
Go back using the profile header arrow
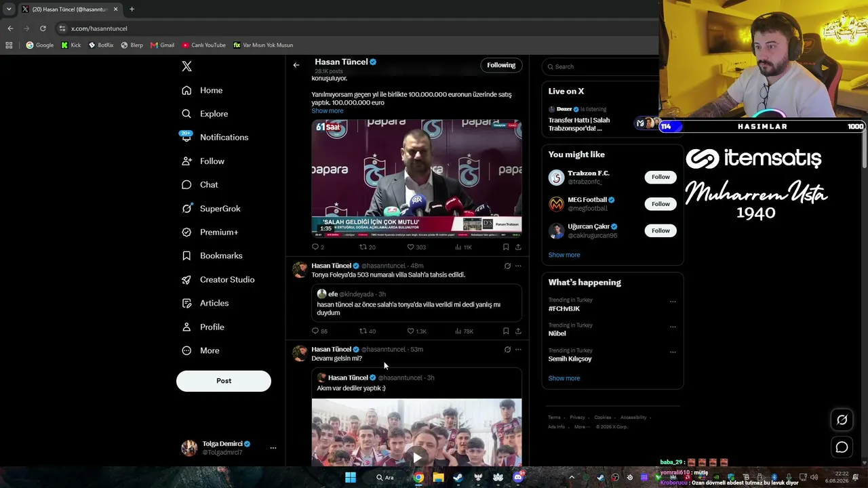296,65
